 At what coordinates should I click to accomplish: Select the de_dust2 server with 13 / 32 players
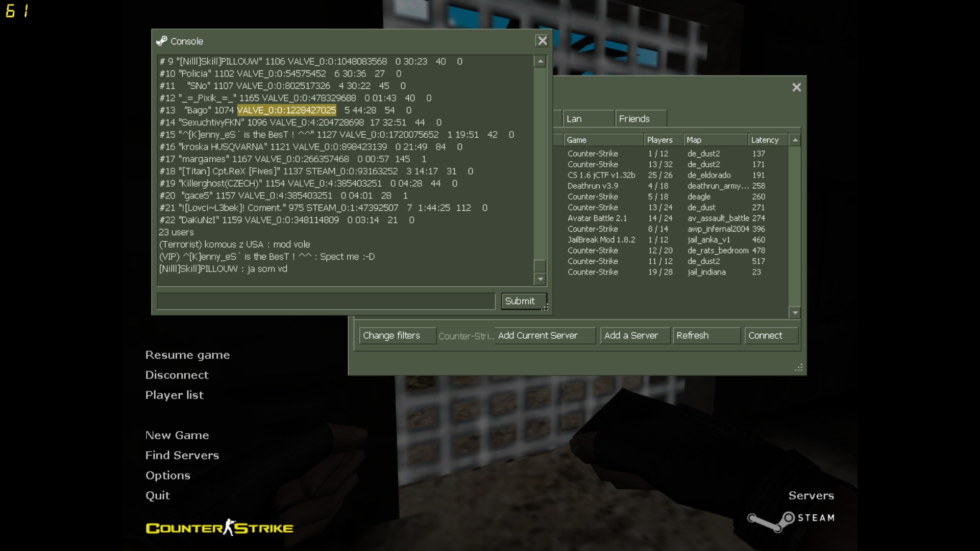point(671,164)
